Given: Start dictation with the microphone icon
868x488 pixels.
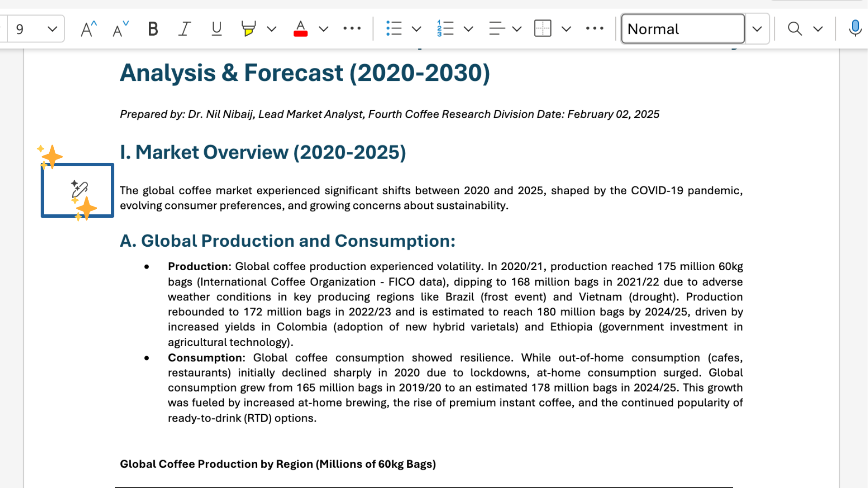Looking at the screenshot, I should click(854, 29).
